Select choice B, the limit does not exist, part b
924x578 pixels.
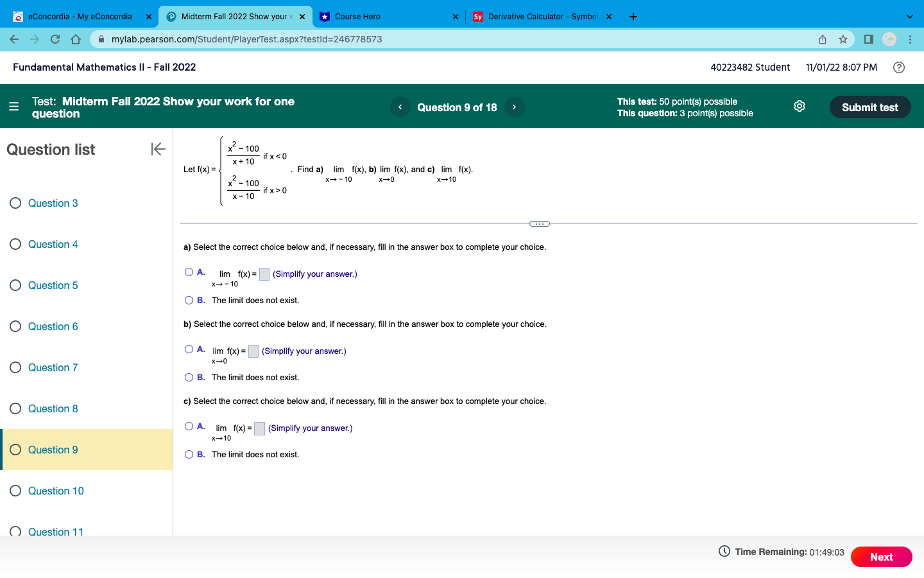pos(189,377)
